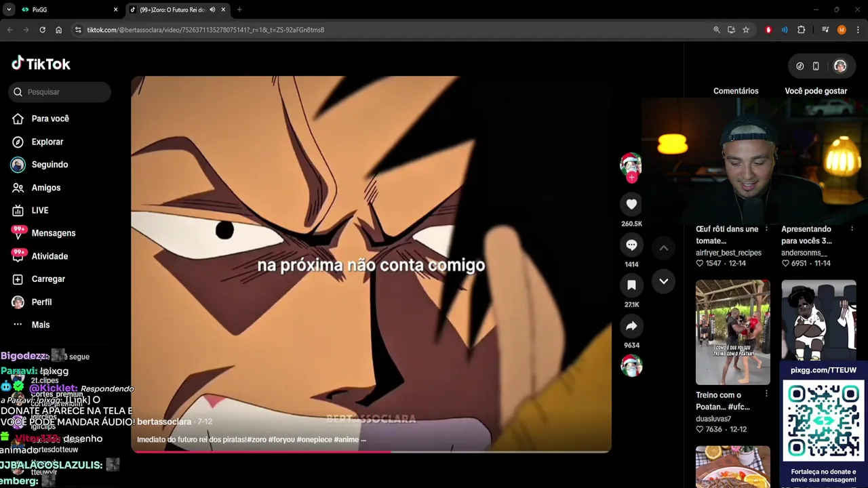The image size is (868, 488).
Task: Click the #zoro hashtag in the caption
Action: 256,440
